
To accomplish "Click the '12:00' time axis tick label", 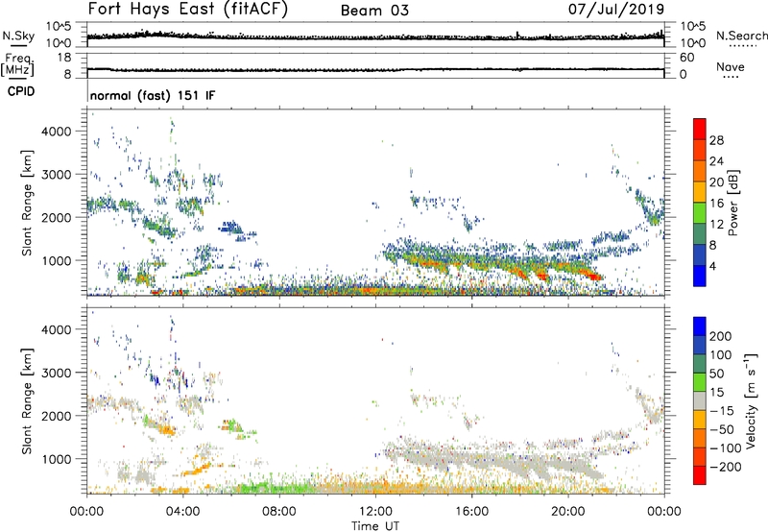I will click(375, 512).
